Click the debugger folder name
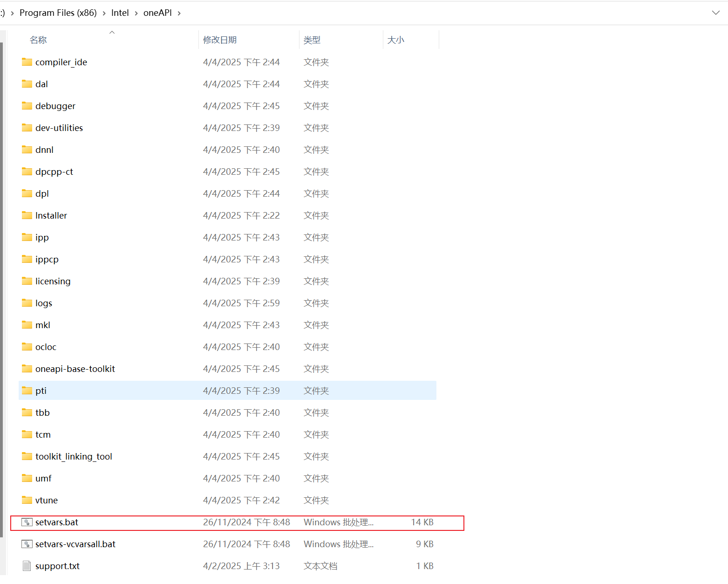The height and width of the screenshot is (584, 728). [55, 106]
